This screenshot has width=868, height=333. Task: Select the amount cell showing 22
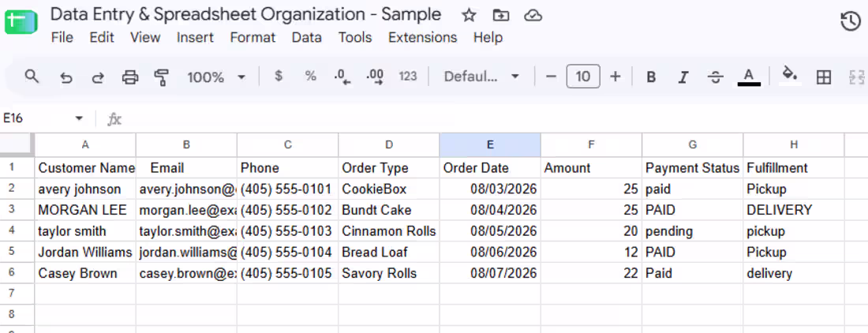pyautogui.click(x=592, y=273)
